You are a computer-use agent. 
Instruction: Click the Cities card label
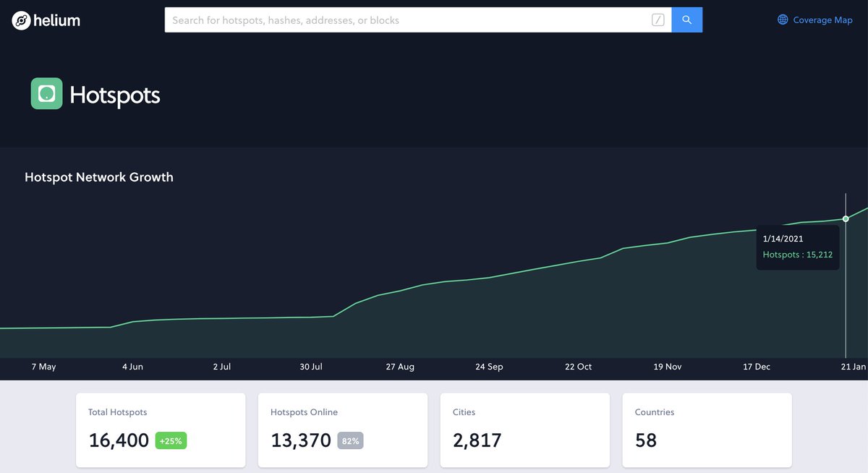coord(464,412)
